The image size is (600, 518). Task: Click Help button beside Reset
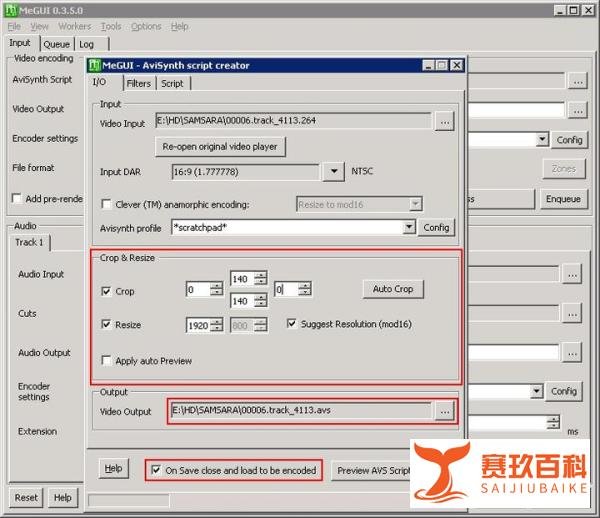coord(62,497)
